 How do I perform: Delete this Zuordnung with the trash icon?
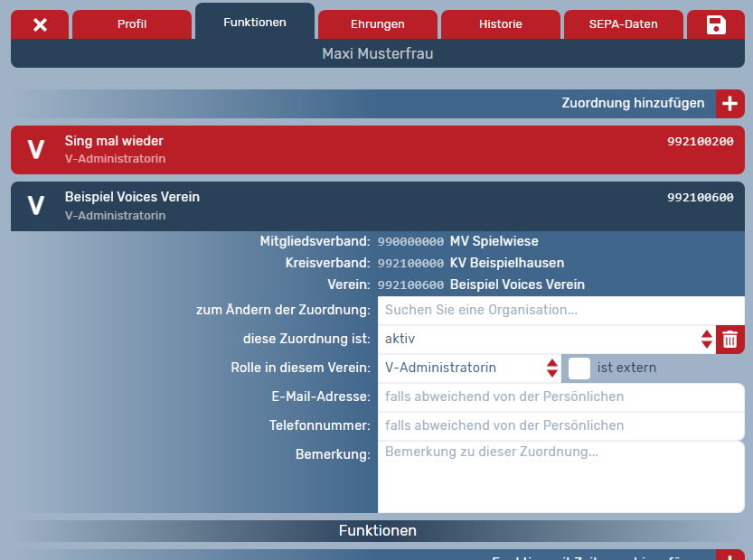(730, 340)
